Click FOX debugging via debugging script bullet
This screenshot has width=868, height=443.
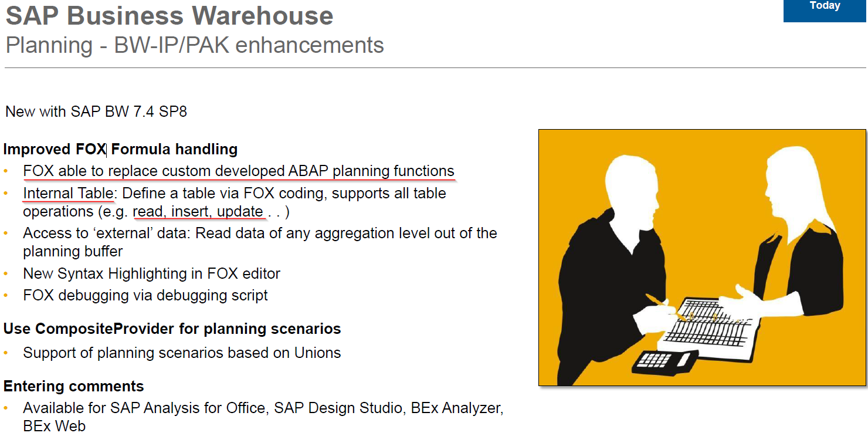145,295
